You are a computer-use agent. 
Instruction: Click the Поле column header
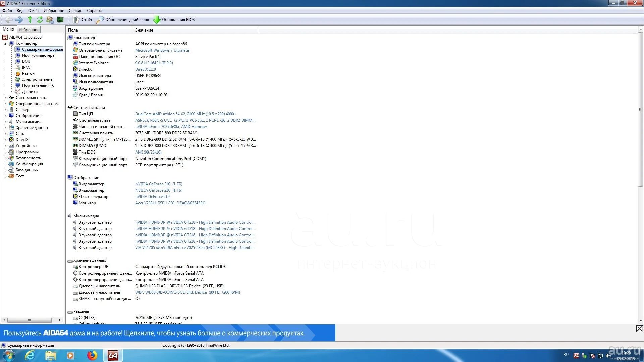point(100,30)
